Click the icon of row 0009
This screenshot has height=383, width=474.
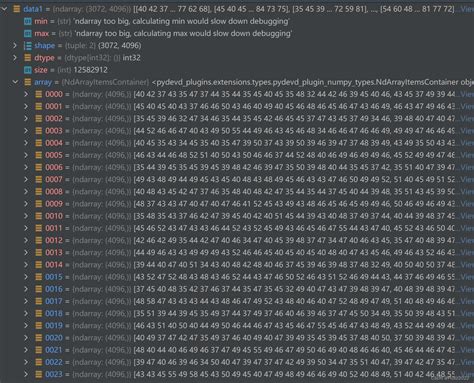click(39, 204)
